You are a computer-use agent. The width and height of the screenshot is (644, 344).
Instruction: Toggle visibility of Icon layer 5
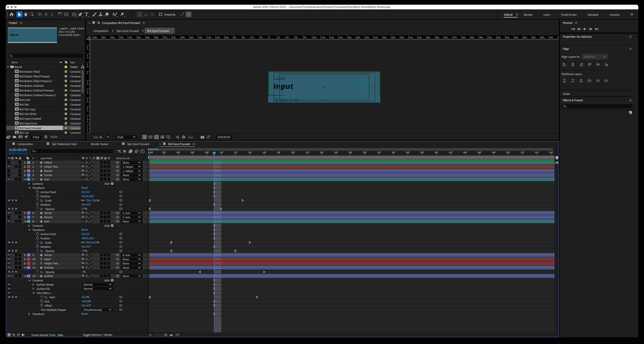9,179
